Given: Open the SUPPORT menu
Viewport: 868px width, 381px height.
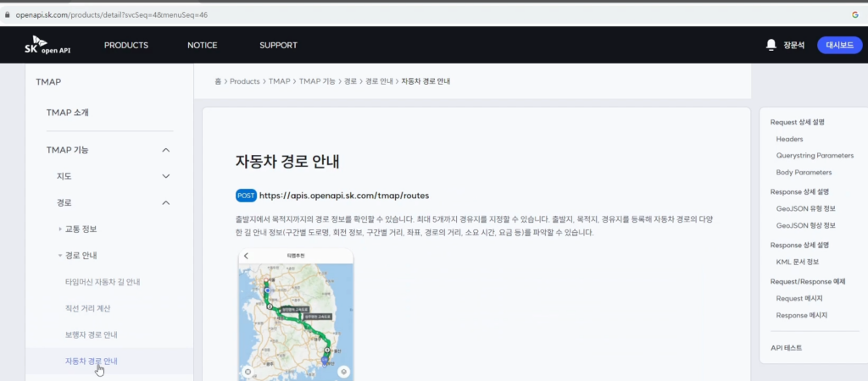Looking at the screenshot, I should coord(278,46).
